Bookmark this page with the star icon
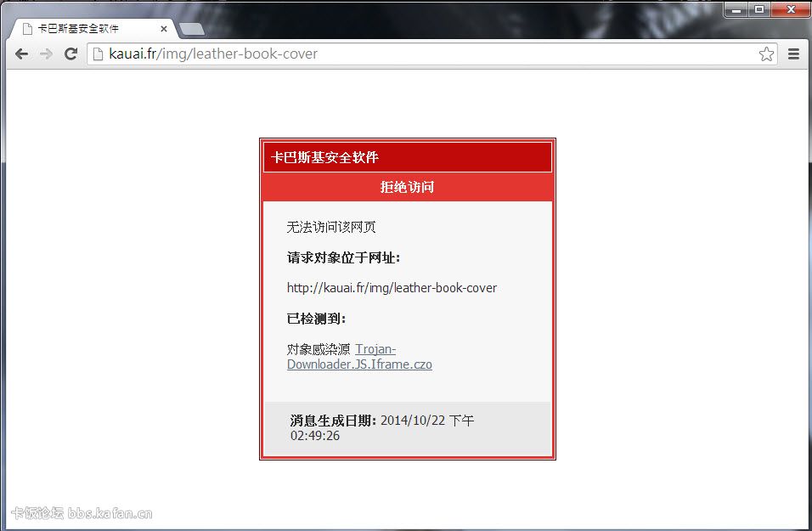The image size is (812, 531). click(766, 54)
